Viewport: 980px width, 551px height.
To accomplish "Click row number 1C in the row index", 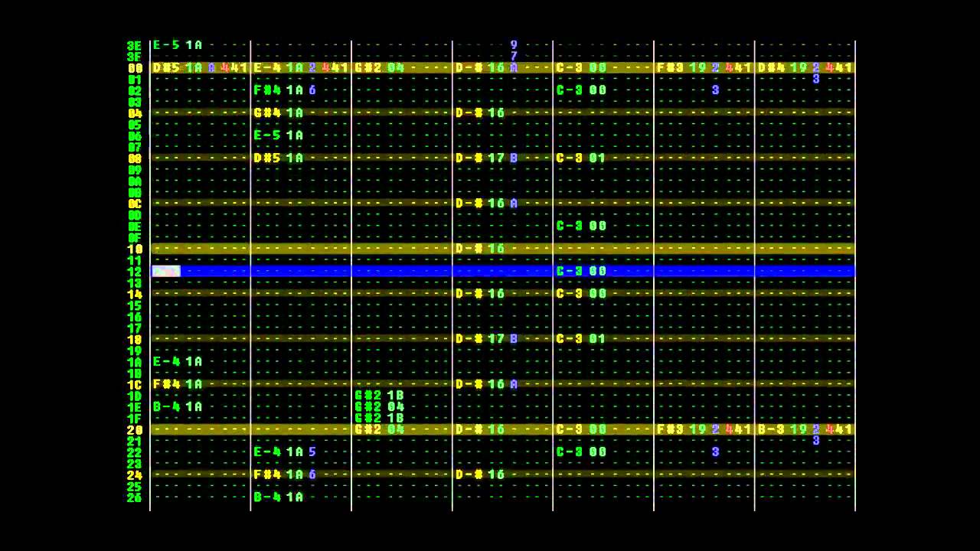I will 135,384.
